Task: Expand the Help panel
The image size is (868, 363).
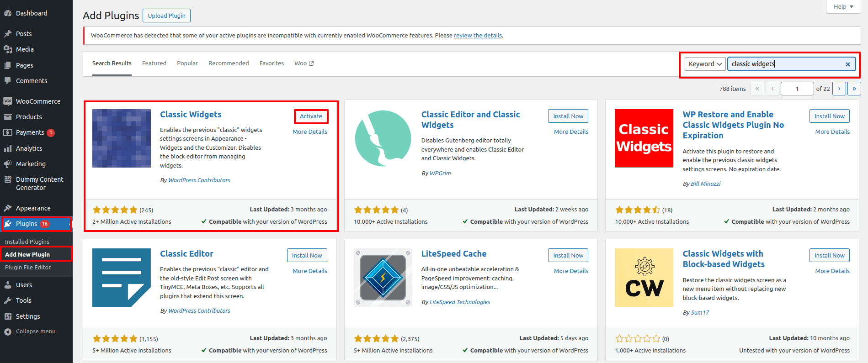Action: pyautogui.click(x=843, y=7)
